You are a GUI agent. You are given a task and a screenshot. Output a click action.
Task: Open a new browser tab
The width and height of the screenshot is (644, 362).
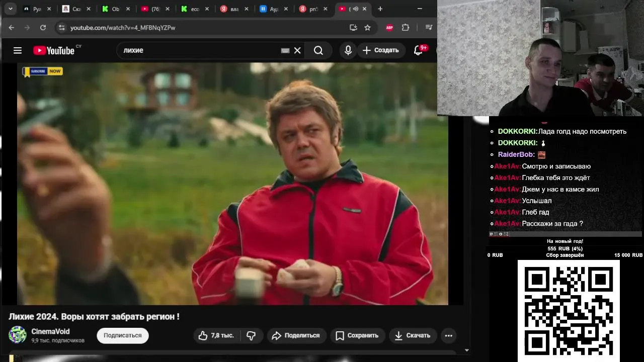point(380,9)
